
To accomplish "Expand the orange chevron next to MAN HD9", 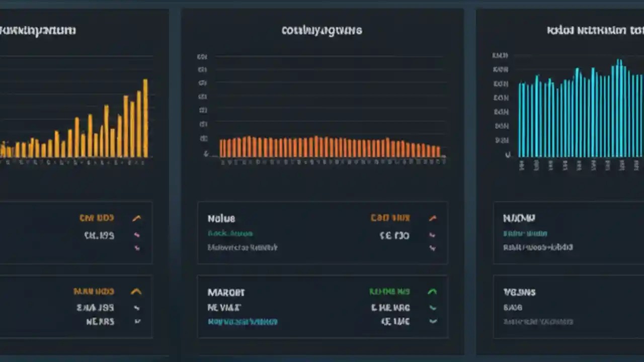I will pos(136,291).
